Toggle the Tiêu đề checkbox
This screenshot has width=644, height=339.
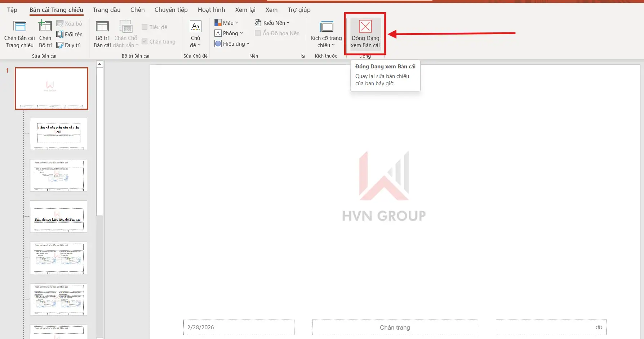pyautogui.click(x=145, y=27)
